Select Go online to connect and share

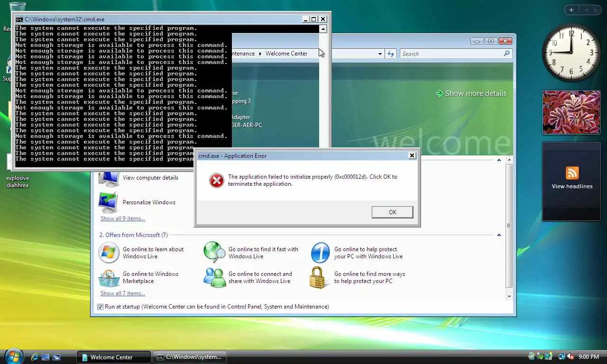pyautogui.click(x=260, y=277)
